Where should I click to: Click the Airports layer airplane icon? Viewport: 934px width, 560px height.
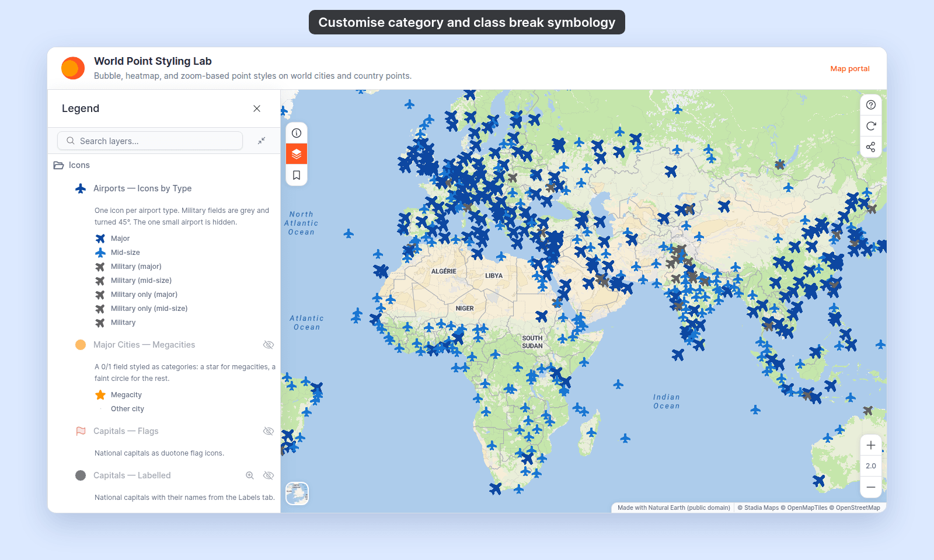click(x=81, y=188)
